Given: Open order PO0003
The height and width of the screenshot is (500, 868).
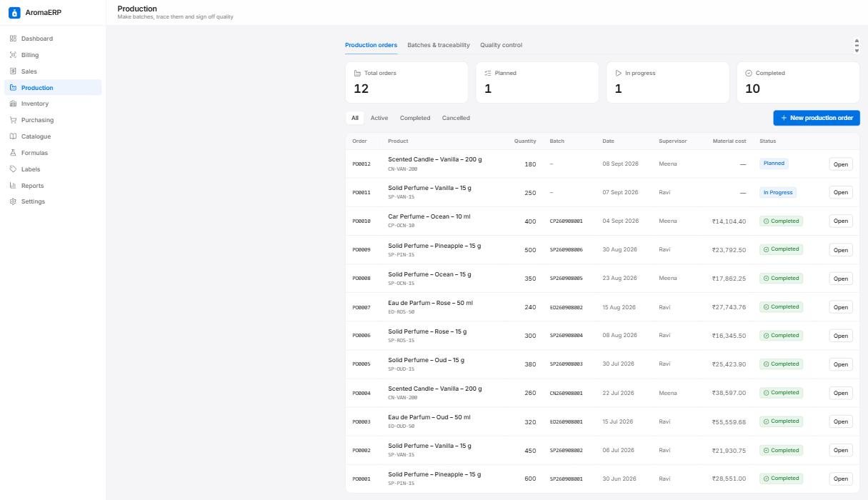Looking at the screenshot, I should (841, 421).
